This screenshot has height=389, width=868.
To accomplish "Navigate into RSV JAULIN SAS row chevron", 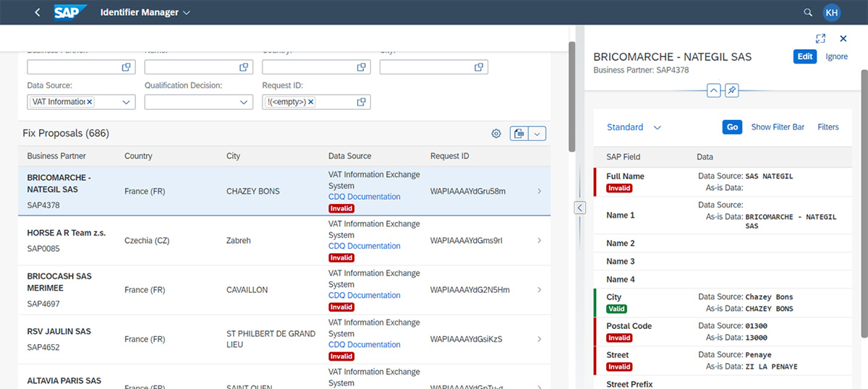I will pyautogui.click(x=539, y=338).
